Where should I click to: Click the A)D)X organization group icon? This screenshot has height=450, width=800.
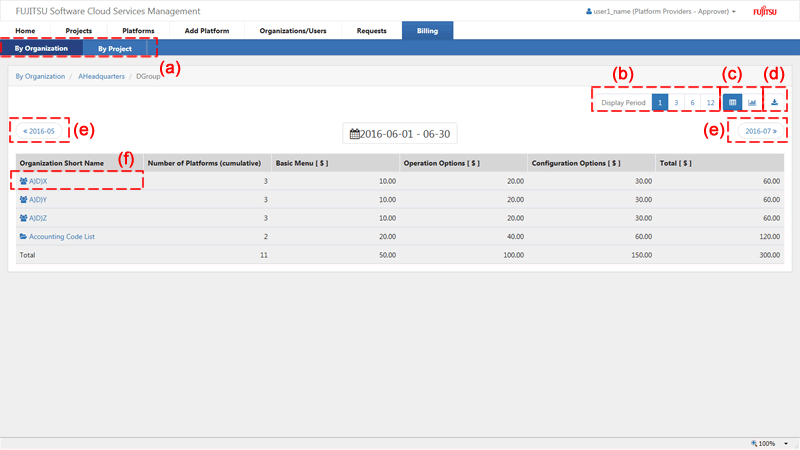[23, 181]
